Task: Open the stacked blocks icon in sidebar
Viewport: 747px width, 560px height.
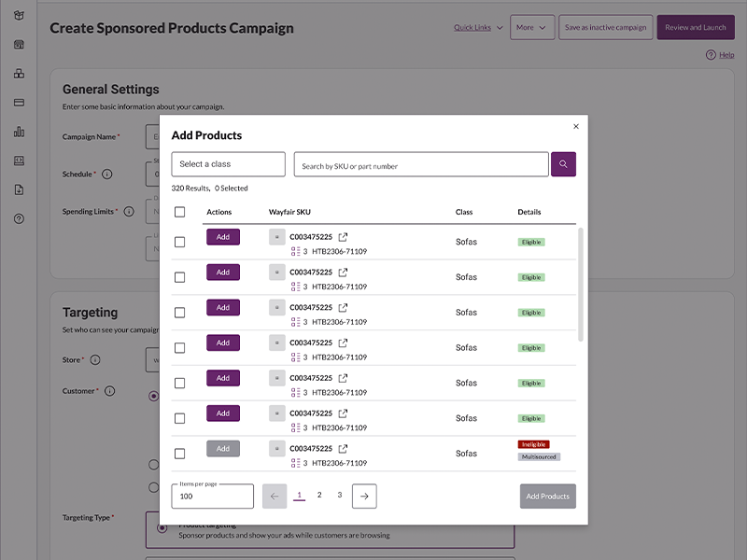Action: tap(19, 74)
